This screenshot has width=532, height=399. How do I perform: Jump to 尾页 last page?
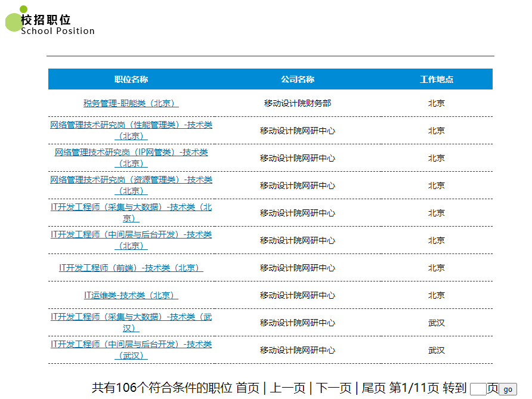(x=373, y=388)
